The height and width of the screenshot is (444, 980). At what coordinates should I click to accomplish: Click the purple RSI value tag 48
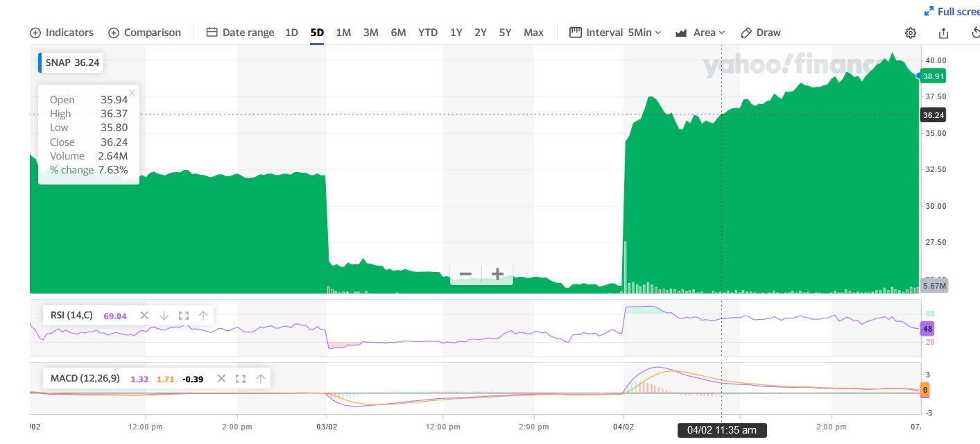click(927, 329)
